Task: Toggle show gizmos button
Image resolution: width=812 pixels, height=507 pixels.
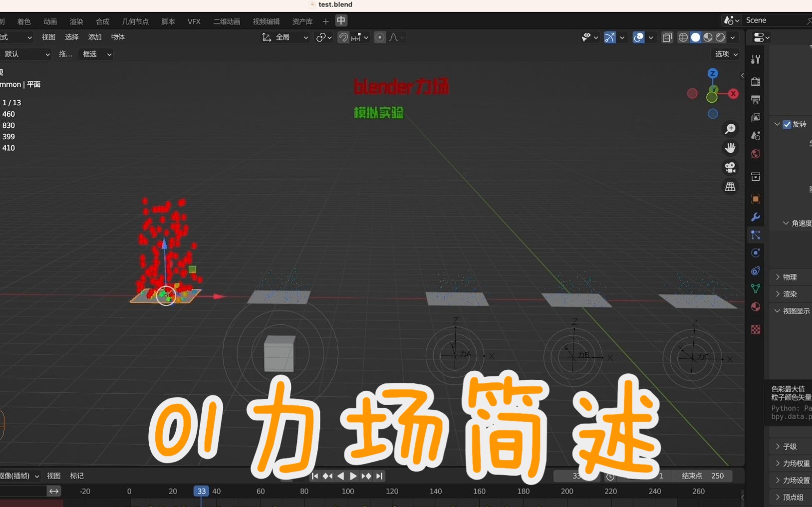Action: pyautogui.click(x=610, y=37)
